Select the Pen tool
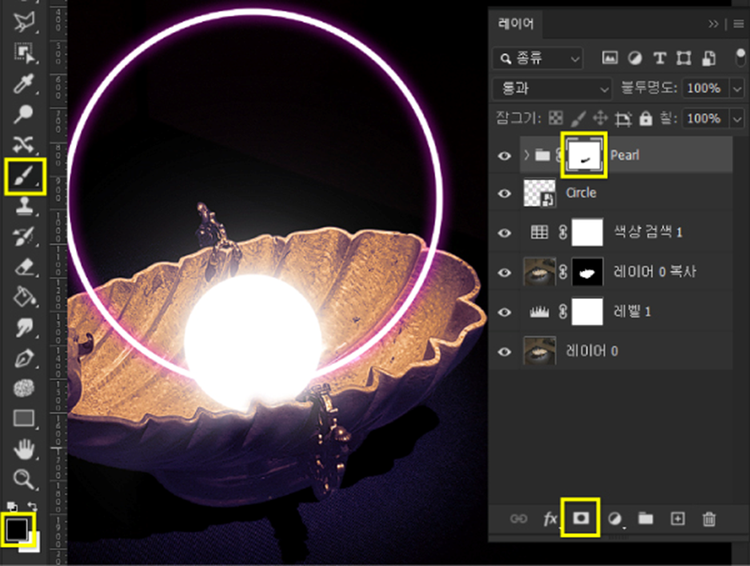The image size is (750, 566). [x=24, y=358]
